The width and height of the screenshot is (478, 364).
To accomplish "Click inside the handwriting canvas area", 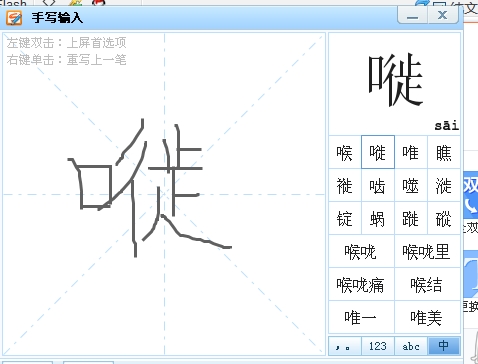I will click(164, 194).
